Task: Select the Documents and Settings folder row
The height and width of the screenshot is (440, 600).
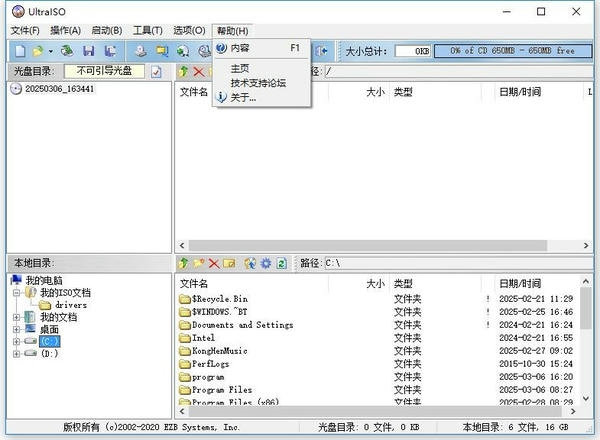Action: [377, 325]
